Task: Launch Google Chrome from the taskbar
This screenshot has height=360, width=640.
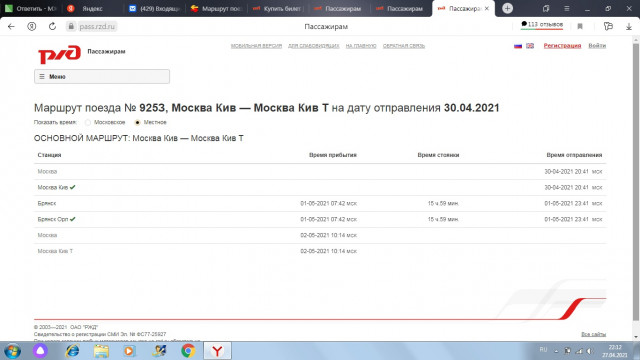Action: [x=188, y=351]
